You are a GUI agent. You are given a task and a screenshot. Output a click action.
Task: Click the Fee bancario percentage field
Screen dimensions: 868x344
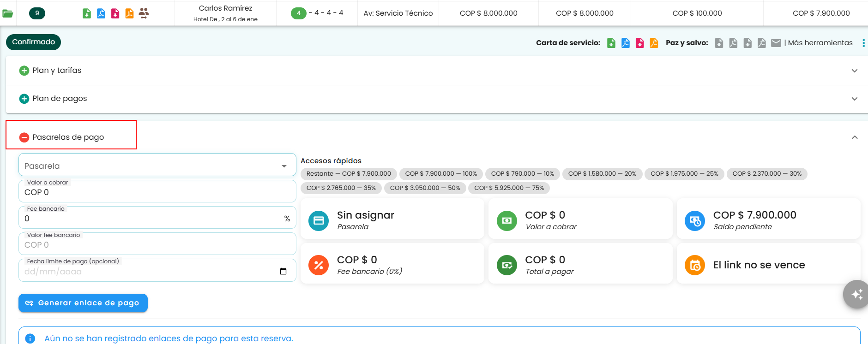(x=157, y=218)
